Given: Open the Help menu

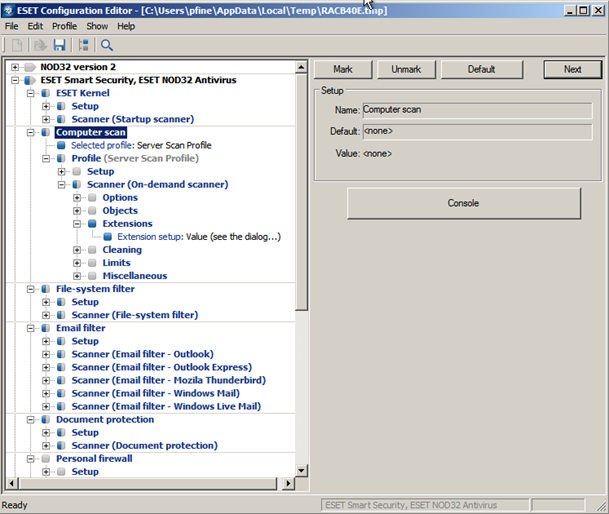Looking at the screenshot, I should tap(126, 26).
